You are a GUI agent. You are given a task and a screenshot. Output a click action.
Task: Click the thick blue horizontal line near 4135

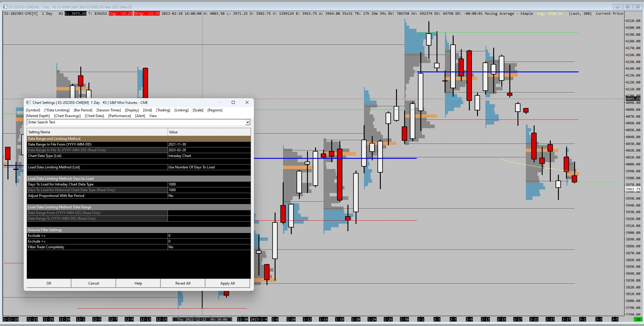point(540,72)
